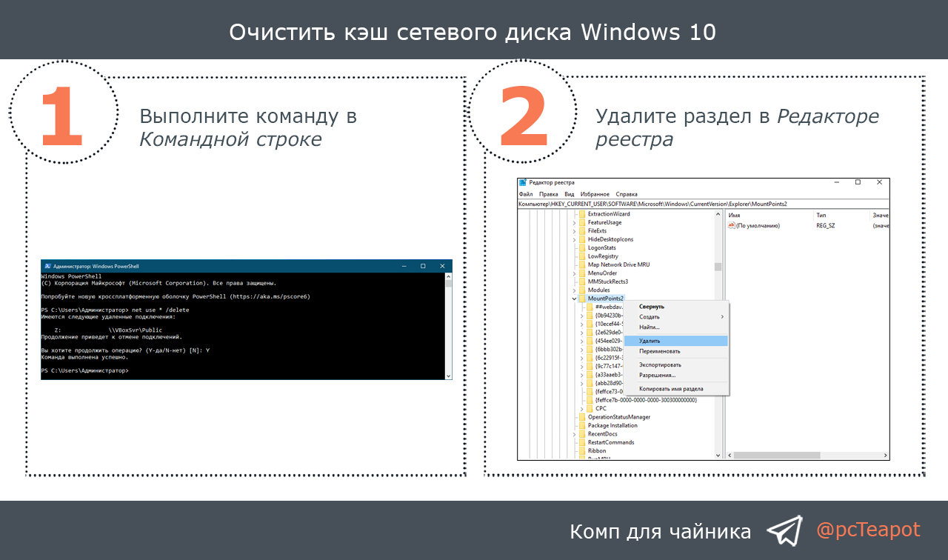Open the Справка menu

coord(627,194)
